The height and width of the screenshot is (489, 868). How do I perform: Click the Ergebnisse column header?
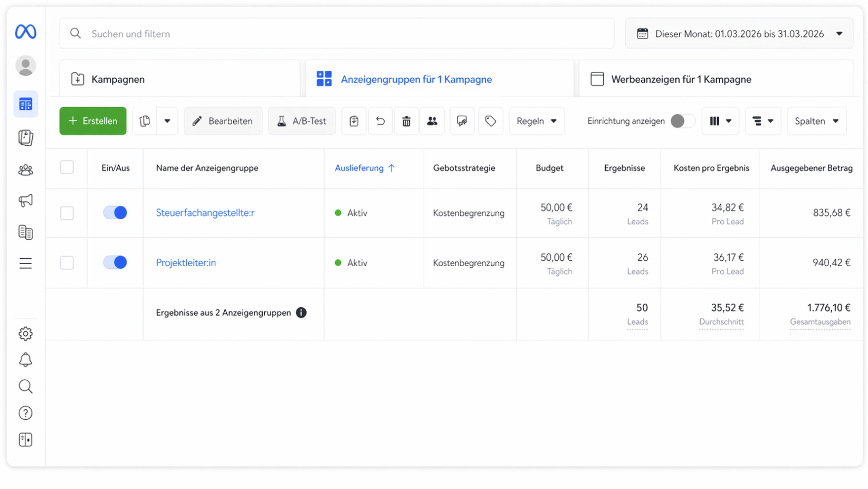click(624, 168)
